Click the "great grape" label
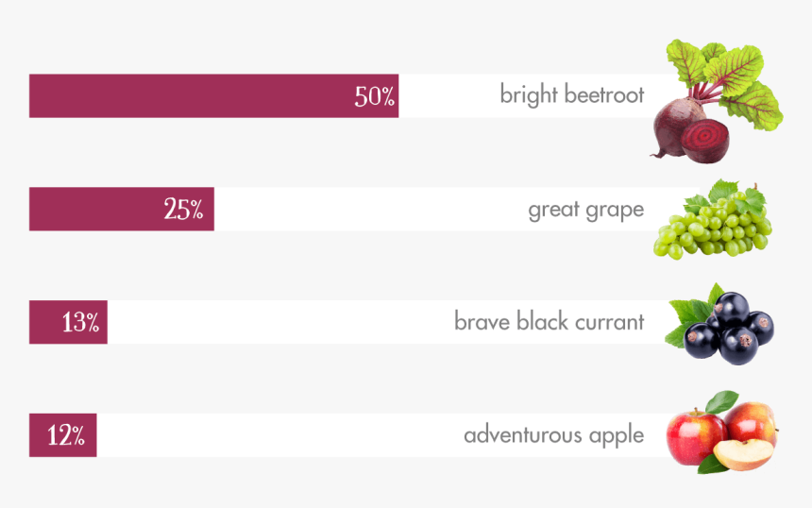Image resolution: width=812 pixels, height=508 pixels. click(x=585, y=209)
